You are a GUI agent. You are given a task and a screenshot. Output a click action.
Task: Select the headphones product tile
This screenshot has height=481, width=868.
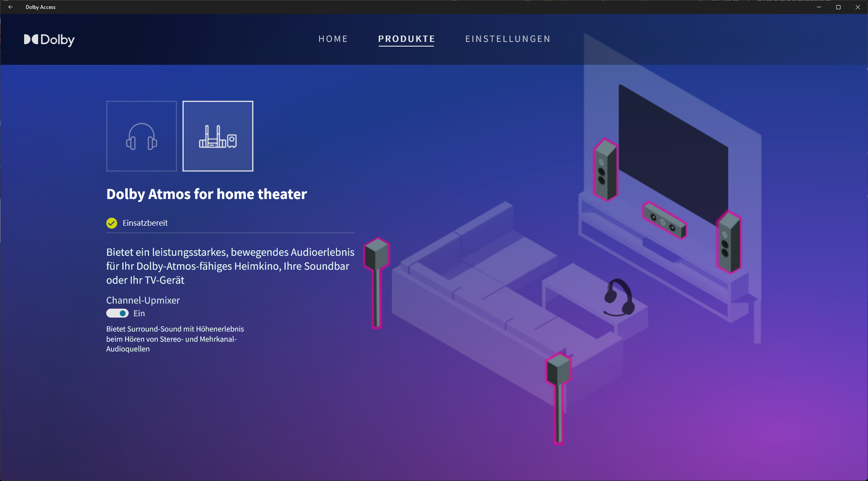point(141,136)
